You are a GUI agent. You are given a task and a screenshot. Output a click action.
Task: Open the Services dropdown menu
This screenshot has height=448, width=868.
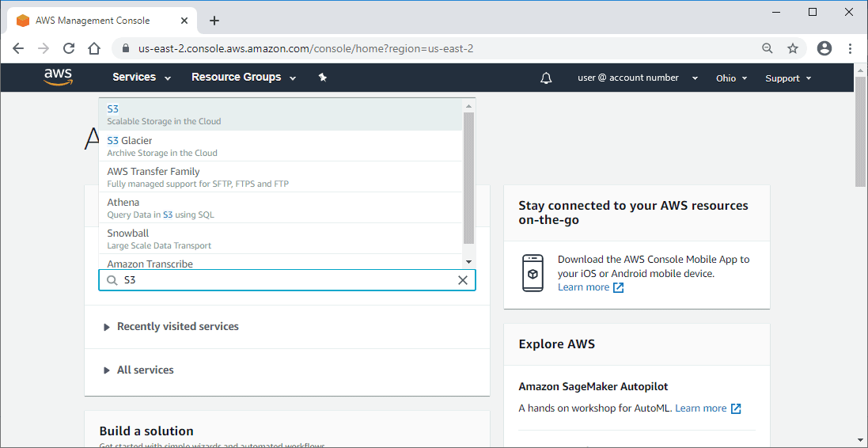coord(142,78)
